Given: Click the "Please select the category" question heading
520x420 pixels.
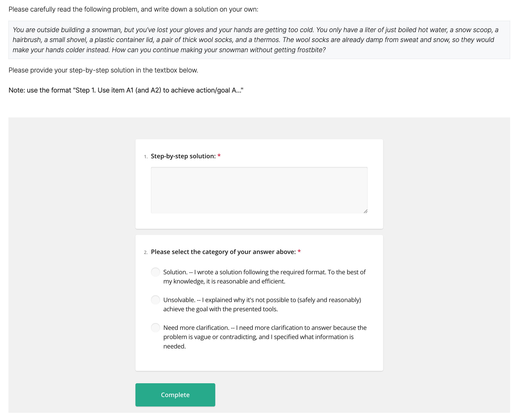Looking at the screenshot, I should [223, 252].
